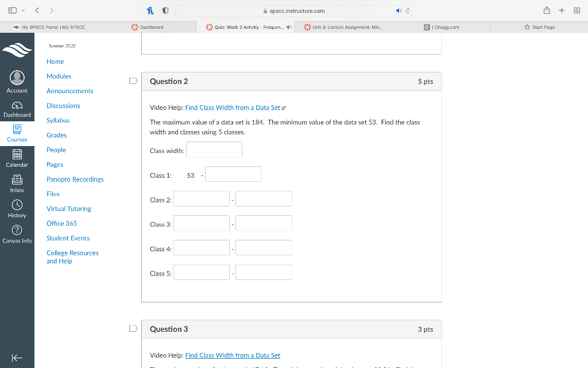588x368 pixels.
Task: Open Grades course link
Action: (x=57, y=135)
